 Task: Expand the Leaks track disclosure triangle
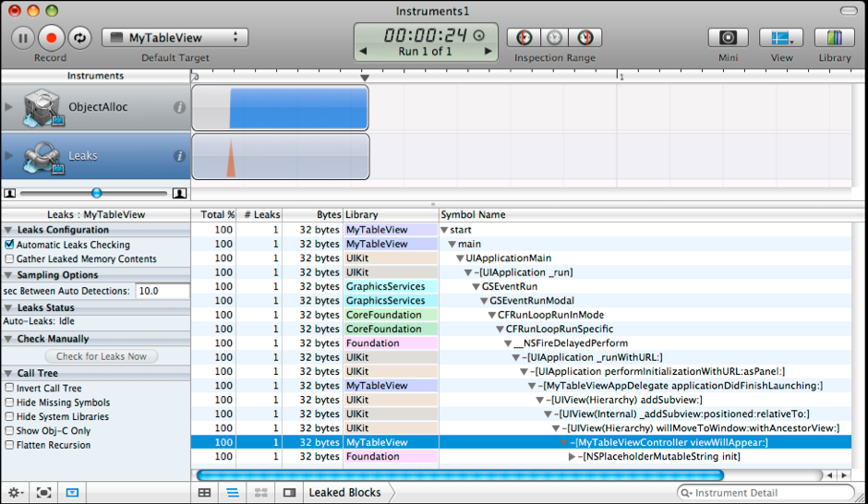tap(9, 155)
